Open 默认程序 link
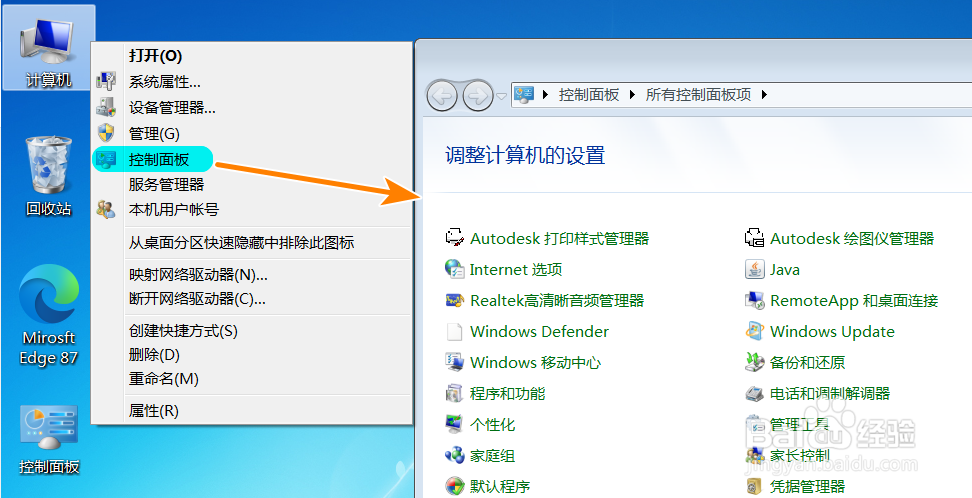 pyautogui.click(x=500, y=486)
